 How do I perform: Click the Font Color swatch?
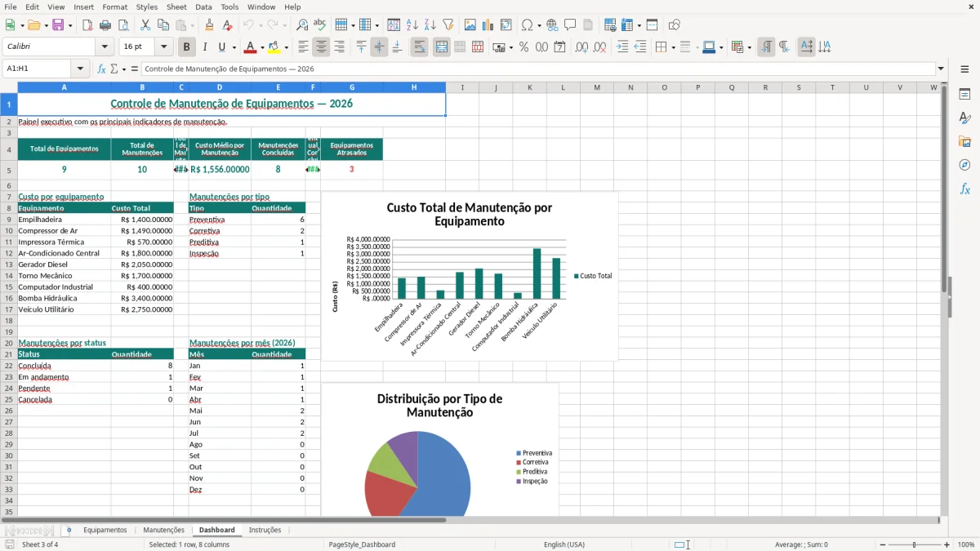pos(250,47)
